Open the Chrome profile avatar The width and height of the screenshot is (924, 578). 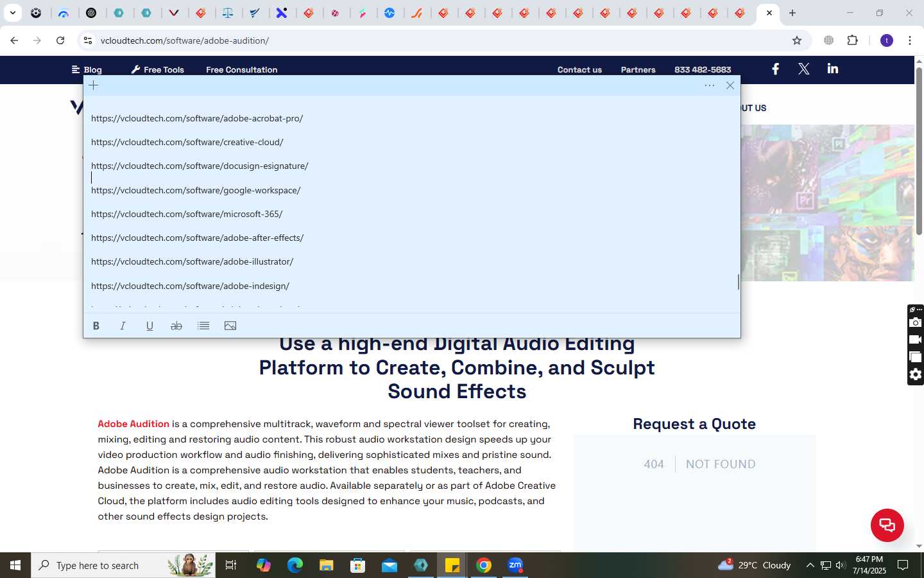[x=887, y=40]
